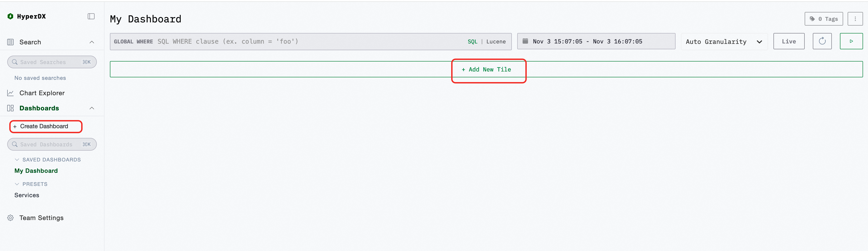Open the three-dot dashboard options menu
The height and width of the screenshot is (251, 868).
click(855, 19)
